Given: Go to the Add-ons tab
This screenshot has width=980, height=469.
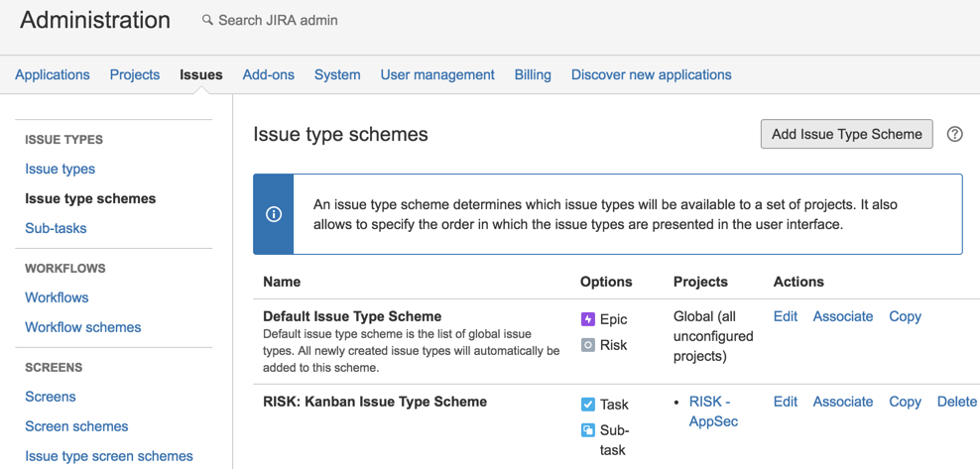Looking at the screenshot, I should pyautogui.click(x=268, y=74).
